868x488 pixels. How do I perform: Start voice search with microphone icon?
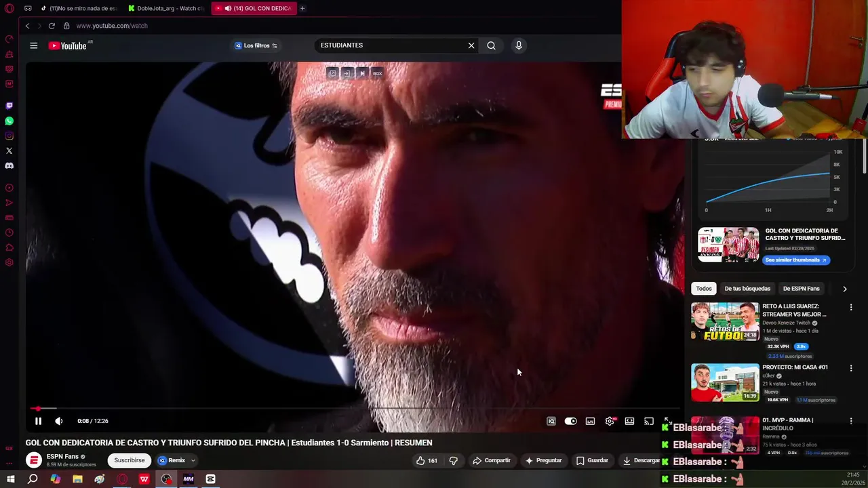tap(519, 45)
